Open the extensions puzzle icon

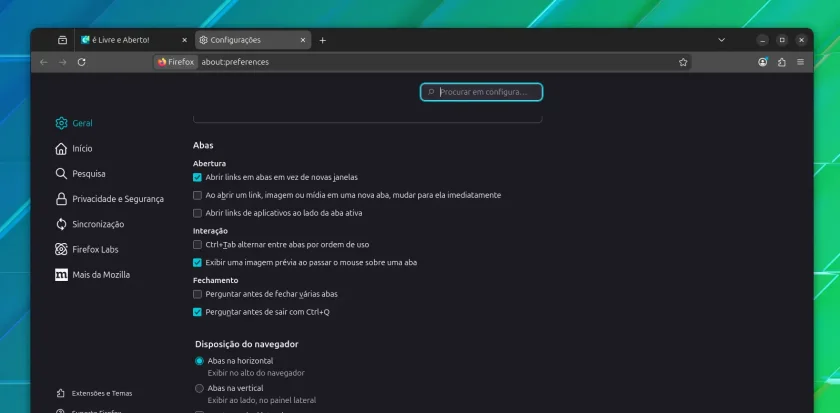tap(782, 62)
